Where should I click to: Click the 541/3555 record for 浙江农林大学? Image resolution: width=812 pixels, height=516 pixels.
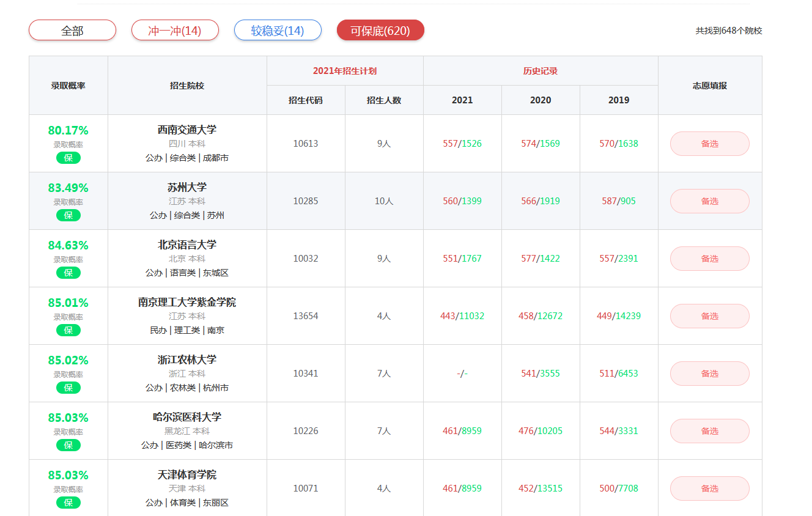[x=541, y=374]
